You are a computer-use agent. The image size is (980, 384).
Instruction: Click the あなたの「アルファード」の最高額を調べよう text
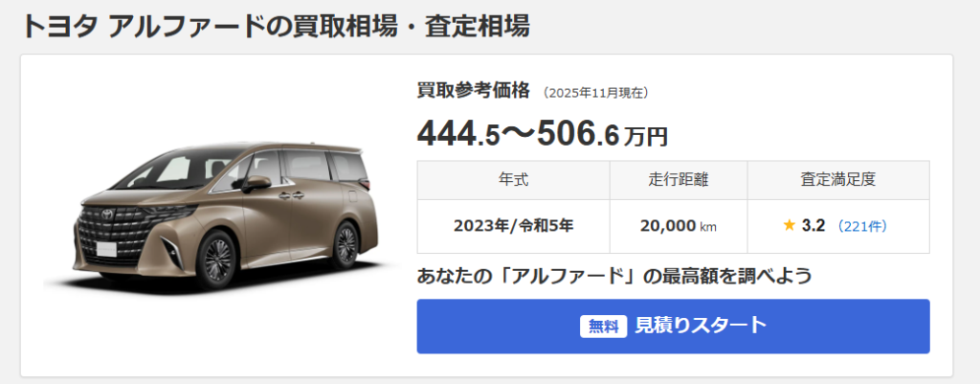pyautogui.click(x=614, y=275)
